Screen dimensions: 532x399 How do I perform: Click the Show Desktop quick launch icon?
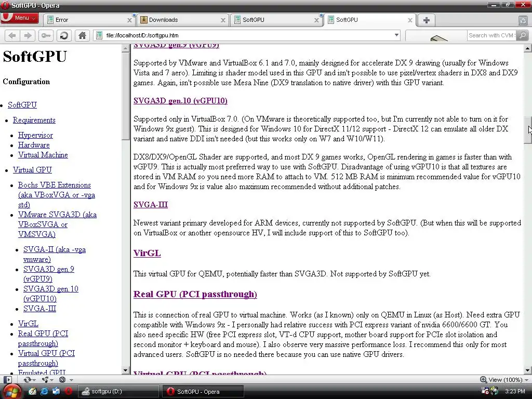[56, 391]
